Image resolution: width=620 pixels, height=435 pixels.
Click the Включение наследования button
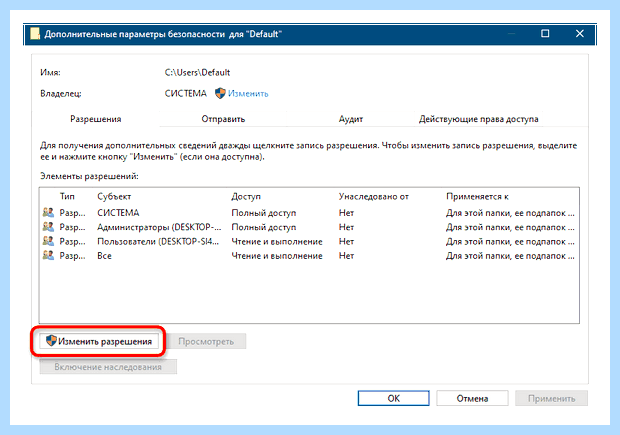click(108, 367)
